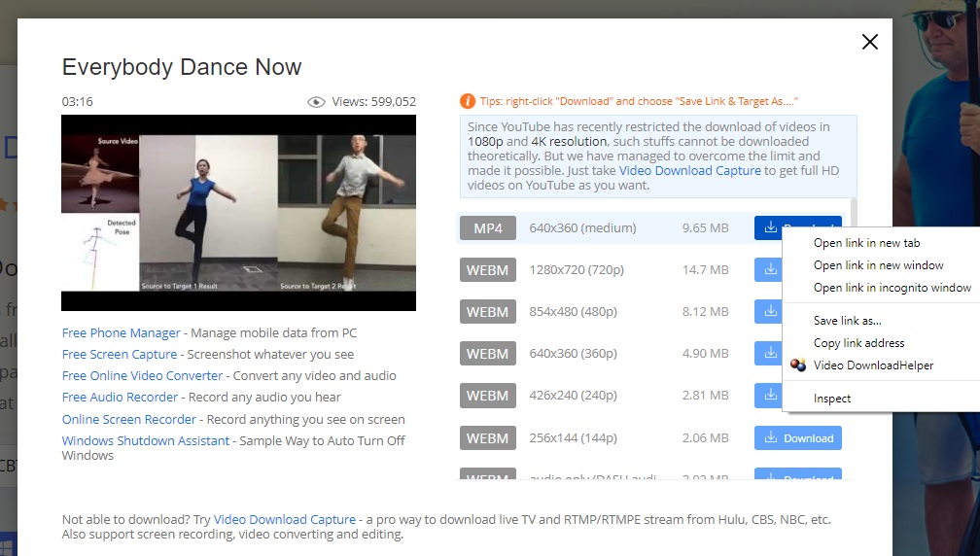The width and height of the screenshot is (980, 556).
Task: Click the '9.65 MB' file size
Action: coord(705,228)
